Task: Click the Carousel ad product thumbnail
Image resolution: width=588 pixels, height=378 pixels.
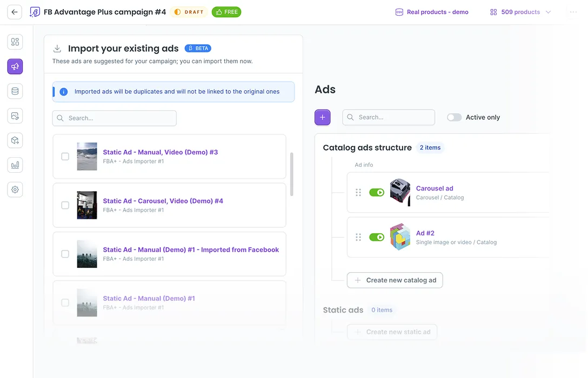Action: (x=400, y=193)
